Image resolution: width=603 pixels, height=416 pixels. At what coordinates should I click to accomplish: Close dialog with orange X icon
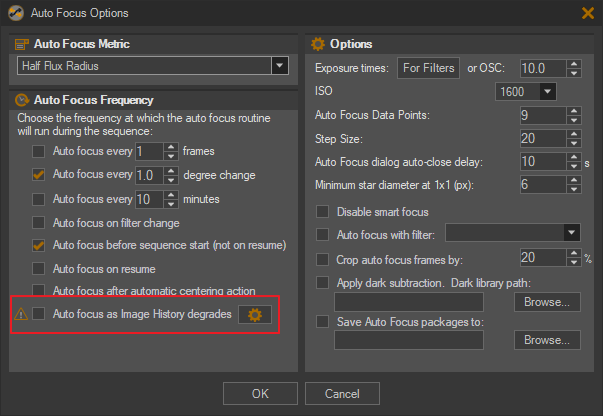pos(588,13)
